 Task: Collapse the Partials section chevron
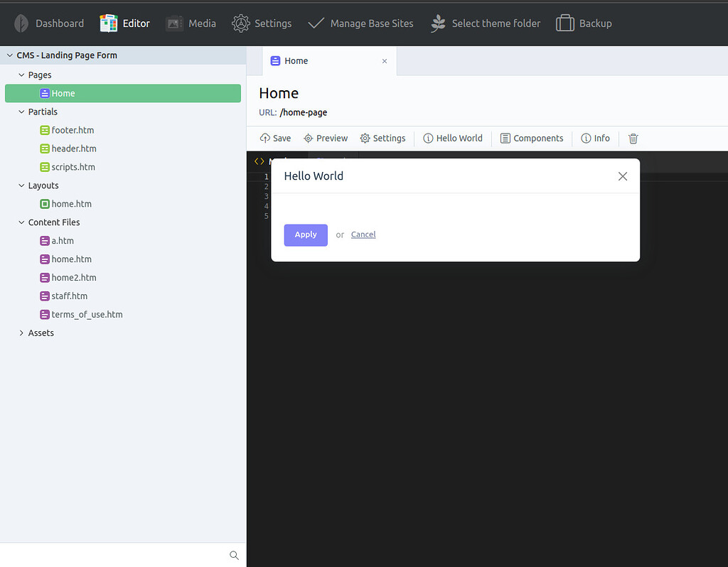click(x=21, y=111)
